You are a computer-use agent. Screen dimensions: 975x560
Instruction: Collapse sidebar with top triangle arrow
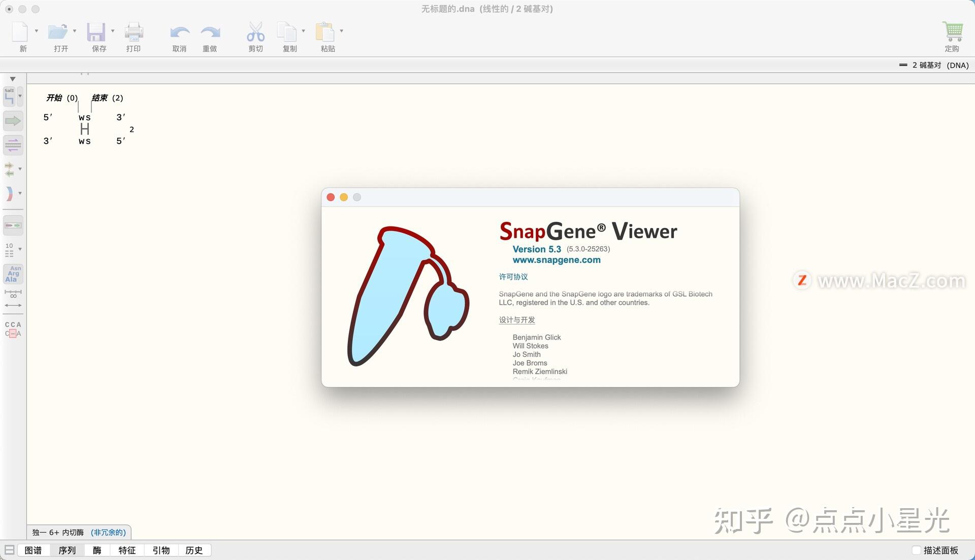[x=13, y=79]
